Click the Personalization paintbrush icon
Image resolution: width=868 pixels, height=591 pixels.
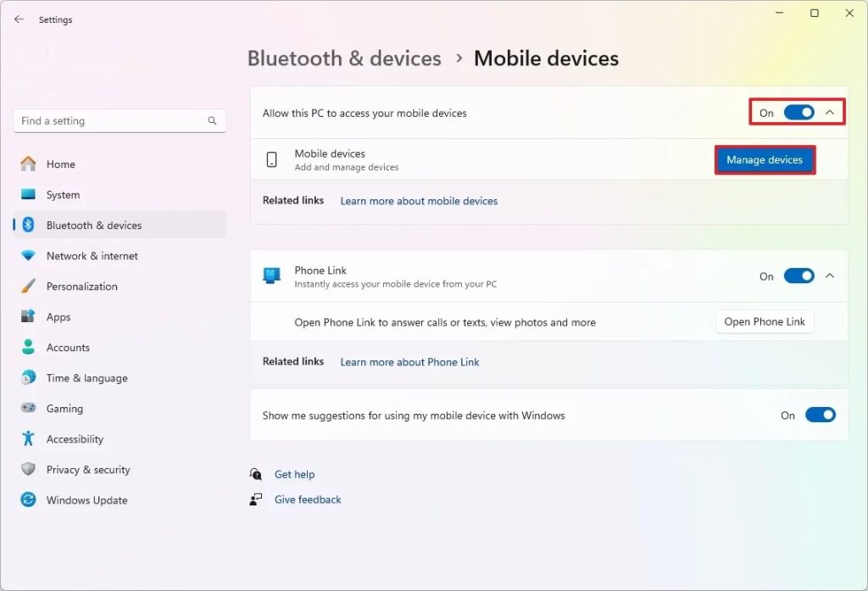click(x=28, y=287)
